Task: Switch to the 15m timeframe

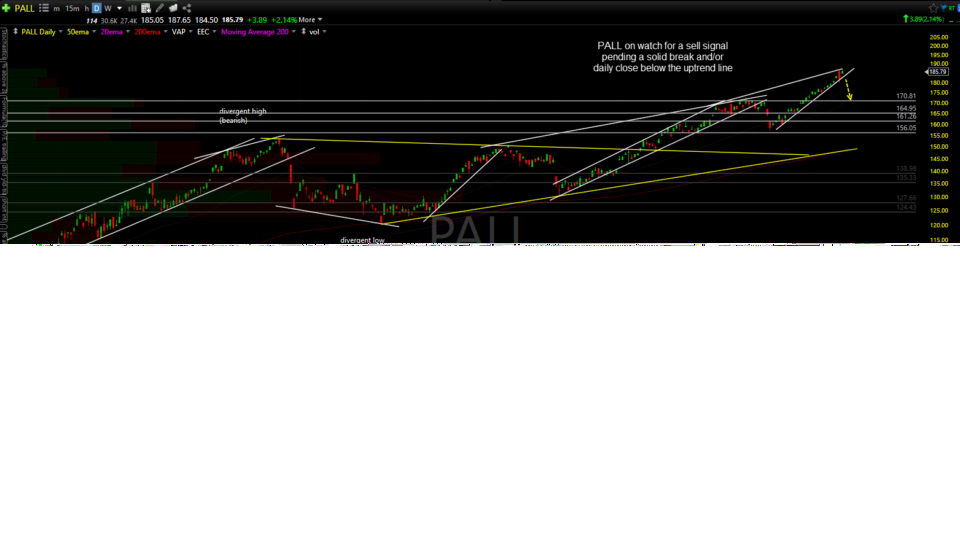Action: (x=72, y=9)
